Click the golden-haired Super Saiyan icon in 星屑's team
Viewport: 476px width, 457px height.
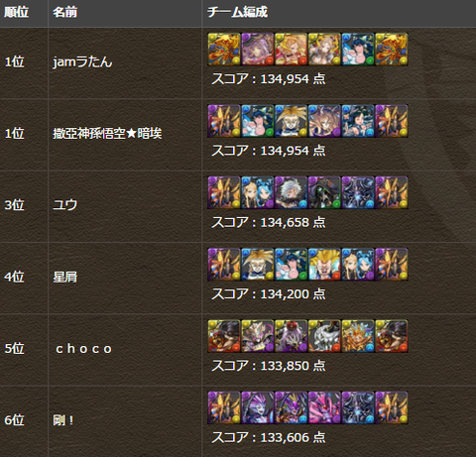(324, 265)
